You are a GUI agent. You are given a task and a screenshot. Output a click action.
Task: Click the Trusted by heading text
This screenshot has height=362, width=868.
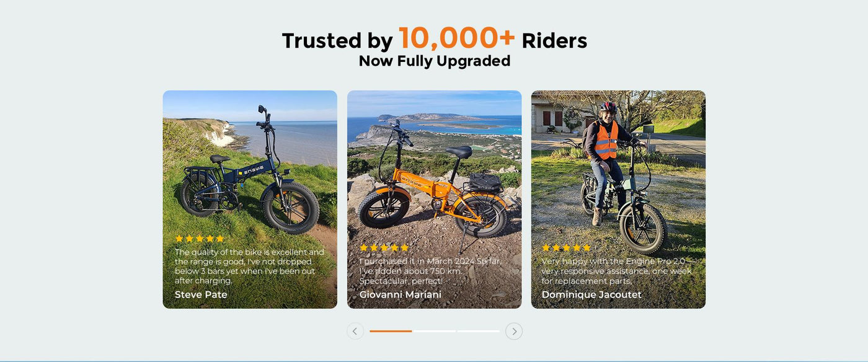coord(337,41)
